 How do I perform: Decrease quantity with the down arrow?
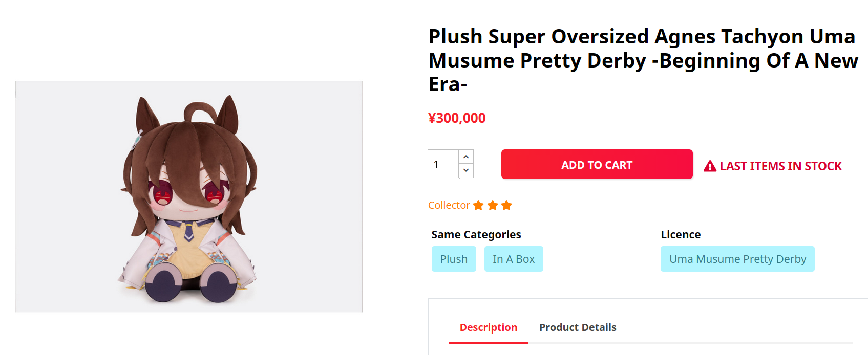pos(466,170)
